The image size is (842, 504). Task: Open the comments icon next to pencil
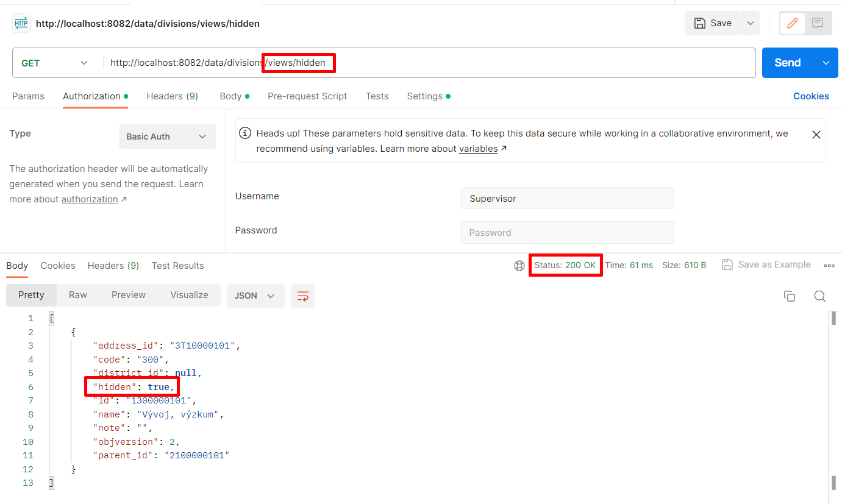(818, 23)
